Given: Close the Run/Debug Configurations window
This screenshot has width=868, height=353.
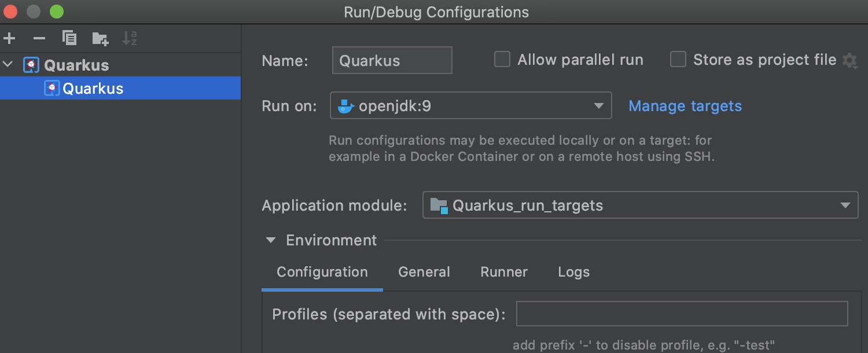Looking at the screenshot, I should 12,12.
